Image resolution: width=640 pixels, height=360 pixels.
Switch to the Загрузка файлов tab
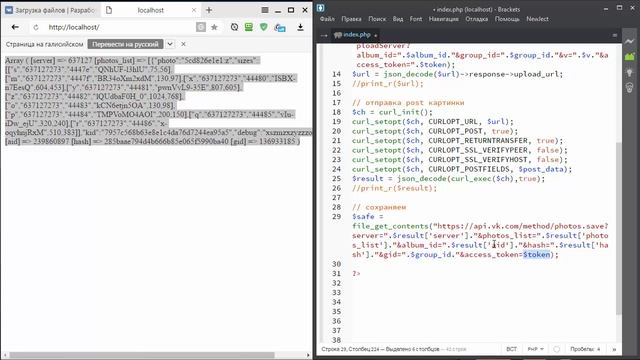50,10
